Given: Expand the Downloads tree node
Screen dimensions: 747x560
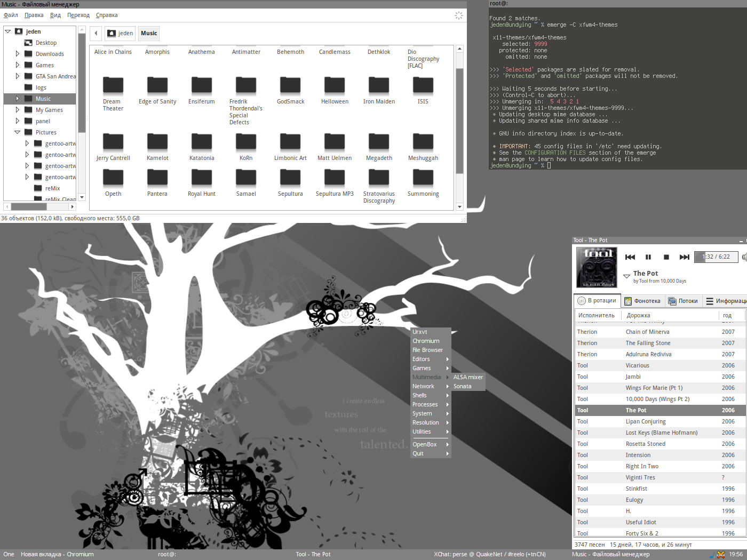Looking at the screenshot, I should click(18, 54).
